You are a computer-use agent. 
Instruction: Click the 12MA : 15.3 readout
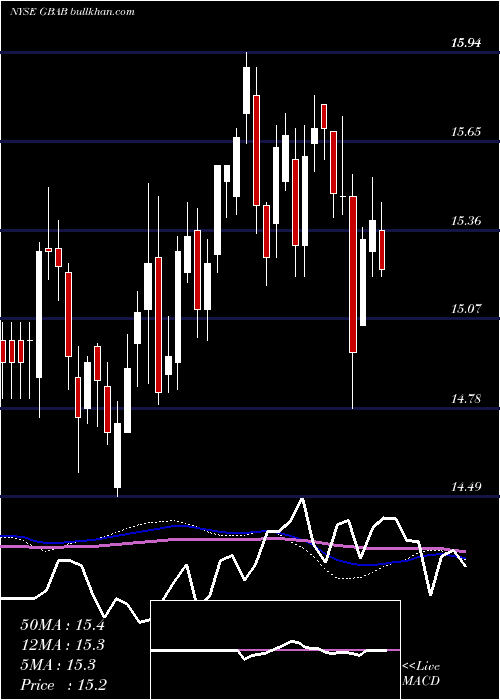pyautogui.click(x=62, y=645)
